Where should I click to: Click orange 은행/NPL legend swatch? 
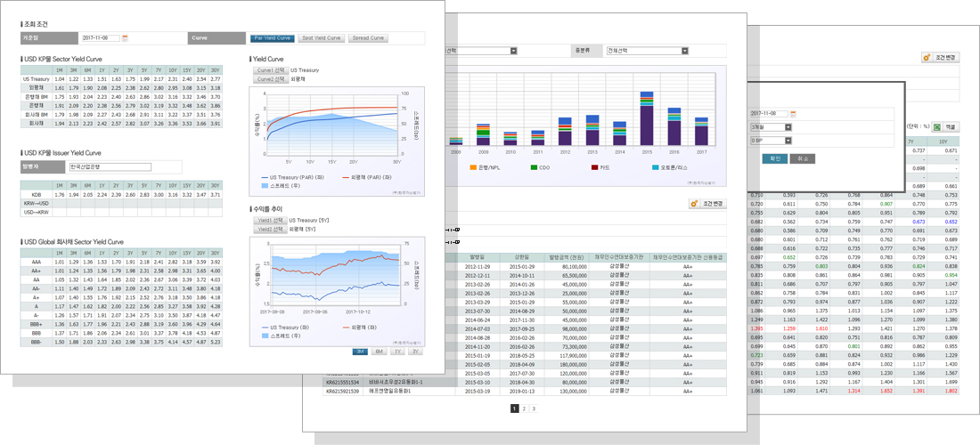[473, 167]
